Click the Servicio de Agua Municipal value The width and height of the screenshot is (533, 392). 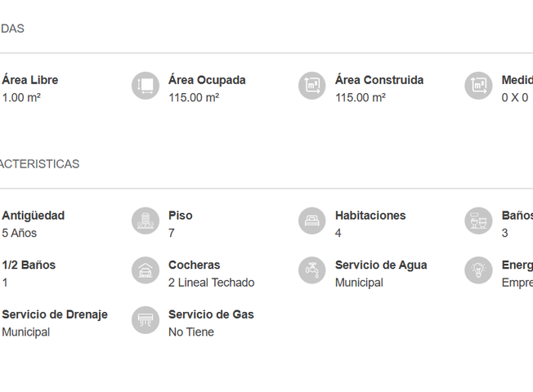coord(359,283)
